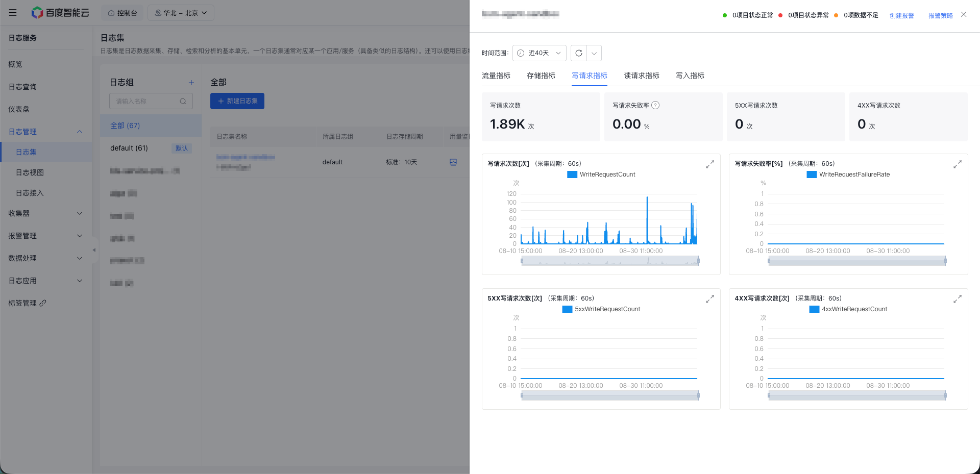This screenshot has height=474, width=980.
Task: Add a new log group with plus icon
Action: [x=191, y=83]
